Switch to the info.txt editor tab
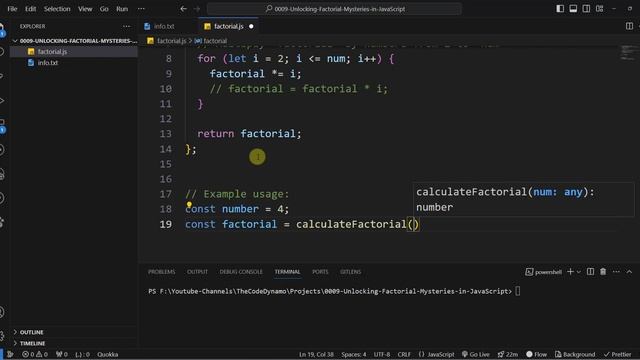 [x=164, y=26]
